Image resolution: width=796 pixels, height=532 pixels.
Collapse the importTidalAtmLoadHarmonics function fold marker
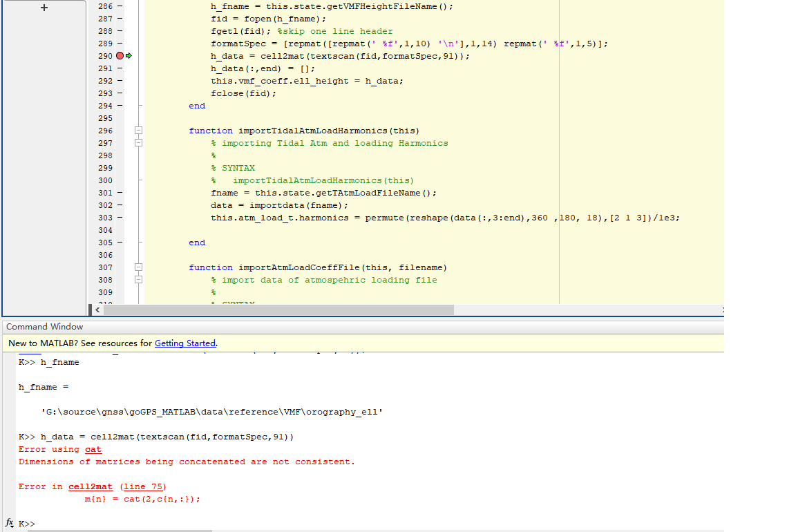(139, 130)
